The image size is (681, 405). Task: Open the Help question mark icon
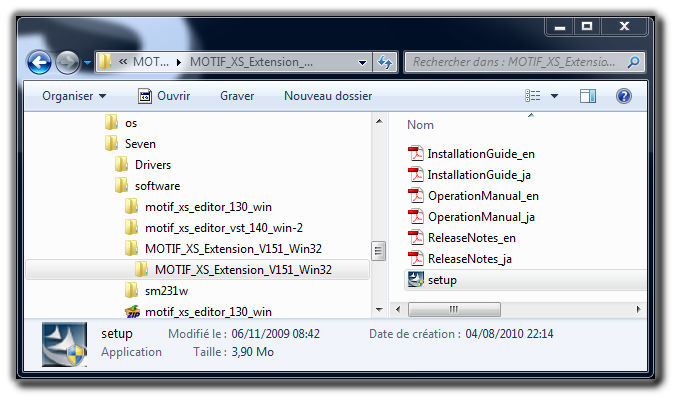(624, 96)
